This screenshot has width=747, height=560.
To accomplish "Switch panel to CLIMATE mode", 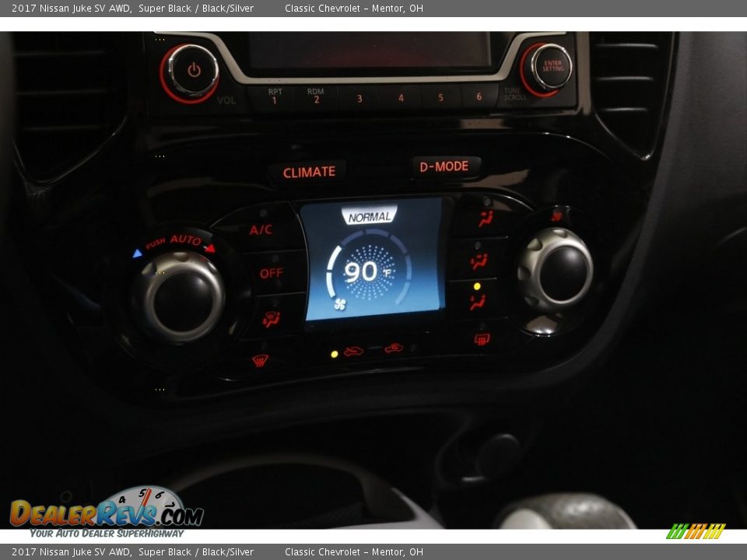I will tap(309, 172).
